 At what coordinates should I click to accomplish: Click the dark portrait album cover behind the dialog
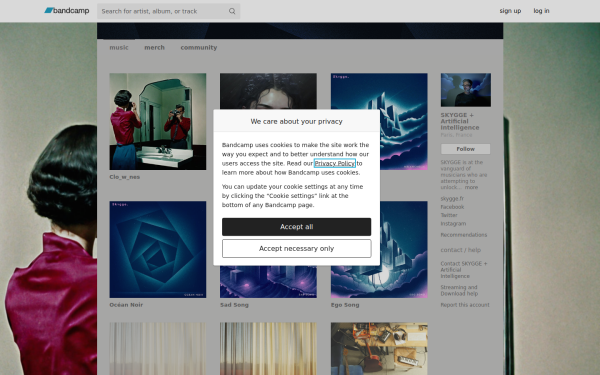(268, 91)
